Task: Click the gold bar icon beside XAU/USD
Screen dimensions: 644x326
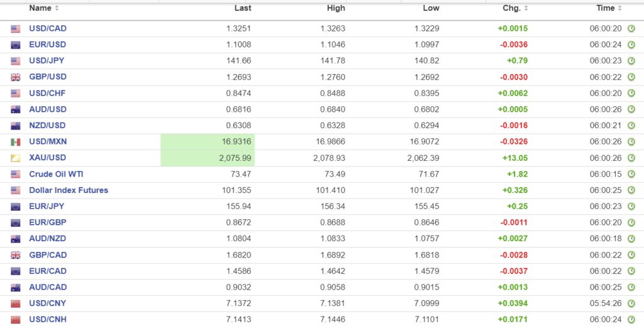Action: pos(16,158)
